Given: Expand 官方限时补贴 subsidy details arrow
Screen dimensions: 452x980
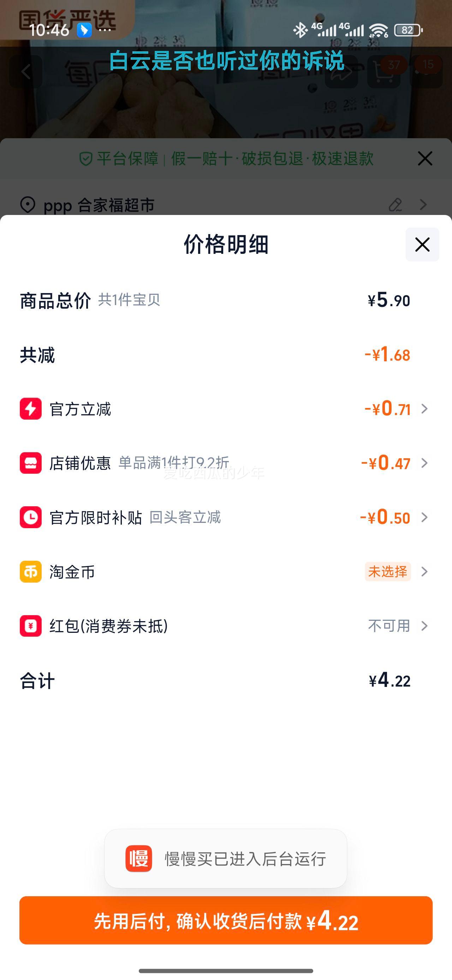Looking at the screenshot, I should [424, 517].
